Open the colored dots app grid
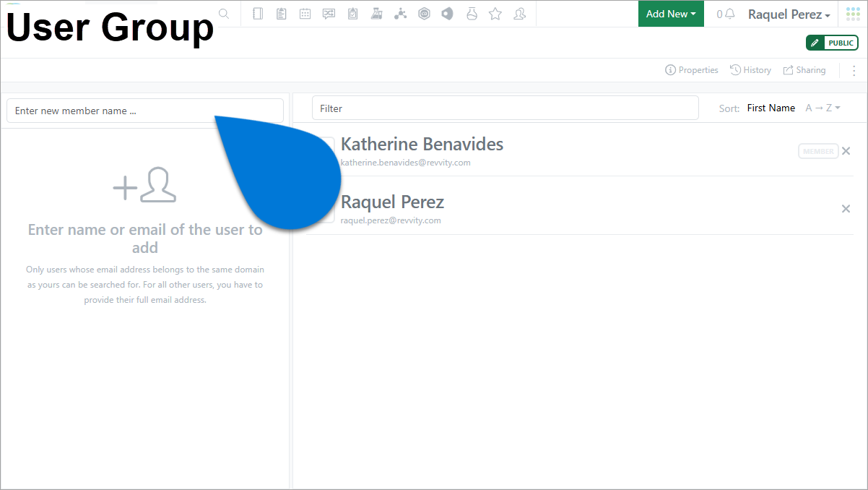868x490 pixels. coord(853,14)
